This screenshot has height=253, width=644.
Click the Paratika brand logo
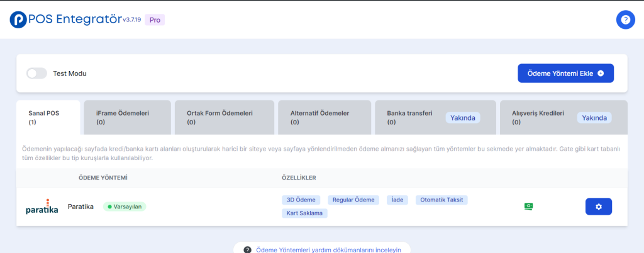[x=42, y=207]
